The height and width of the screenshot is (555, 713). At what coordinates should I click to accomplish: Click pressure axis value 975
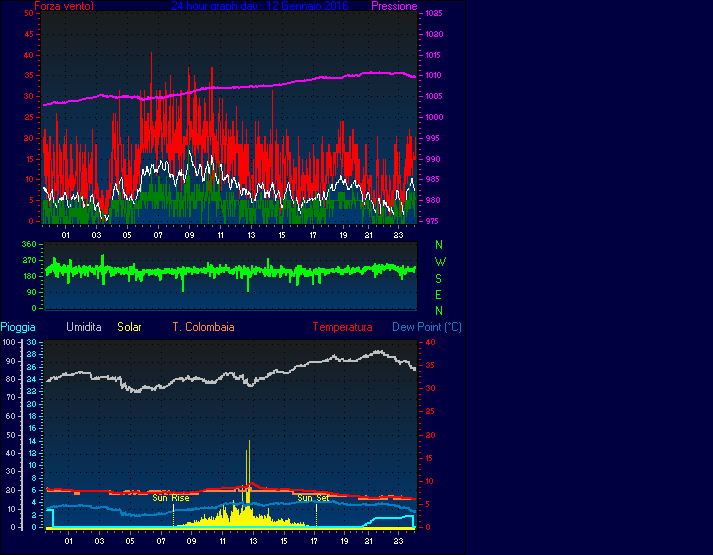click(x=432, y=221)
